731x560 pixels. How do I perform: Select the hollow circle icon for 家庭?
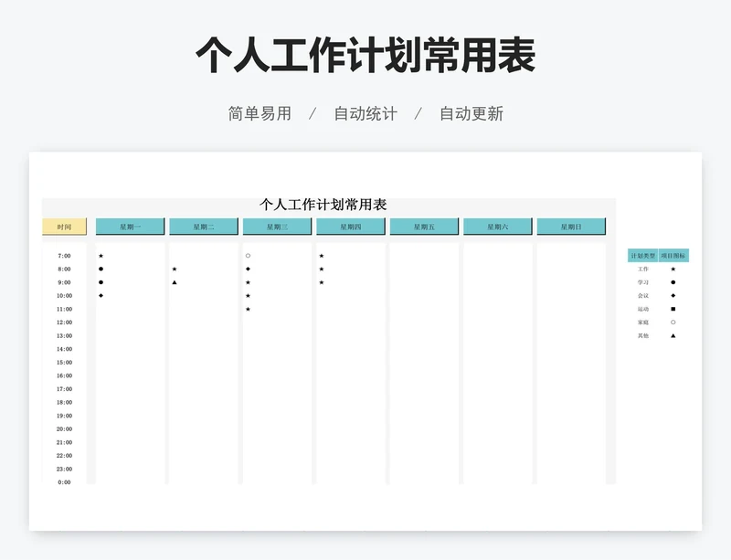(673, 322)
